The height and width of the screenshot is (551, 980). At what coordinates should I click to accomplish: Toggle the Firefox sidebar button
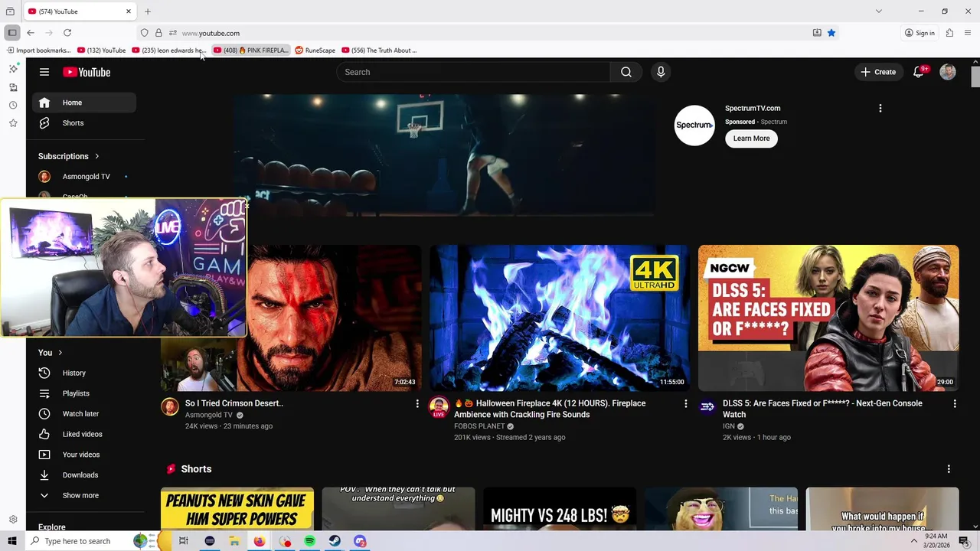(x=11, y=33)
